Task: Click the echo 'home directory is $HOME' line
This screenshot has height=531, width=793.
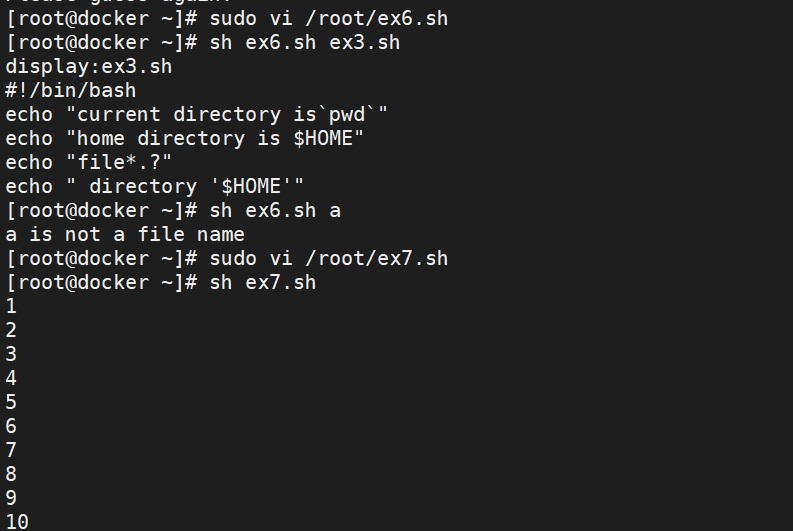Action: [185, 138]
